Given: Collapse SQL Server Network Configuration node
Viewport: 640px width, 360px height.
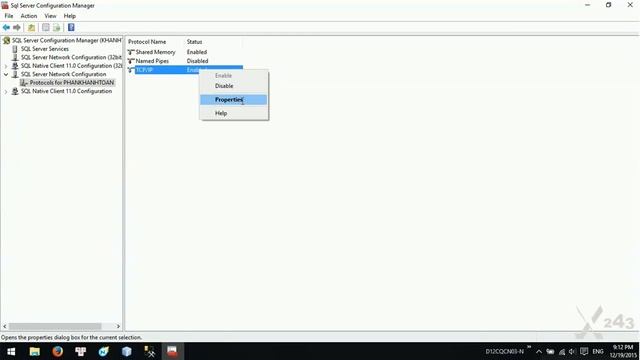Looking at the screenshot, I should [x=6, y=74].
